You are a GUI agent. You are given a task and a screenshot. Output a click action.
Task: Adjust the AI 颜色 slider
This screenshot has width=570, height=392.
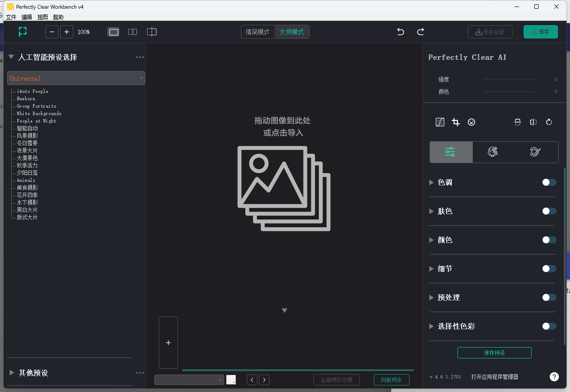[x=509, y=92]
